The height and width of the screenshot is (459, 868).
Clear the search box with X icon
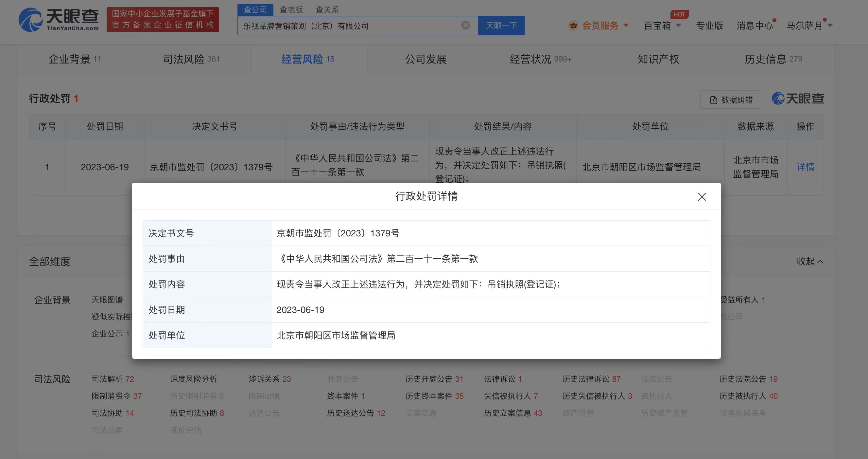tap(465, 25)
